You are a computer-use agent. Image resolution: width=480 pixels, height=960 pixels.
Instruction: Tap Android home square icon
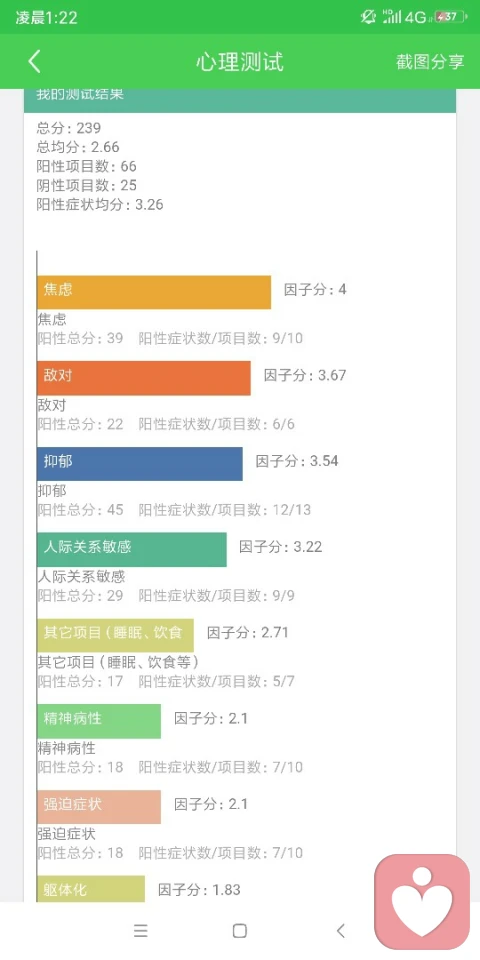click(239, 931)
